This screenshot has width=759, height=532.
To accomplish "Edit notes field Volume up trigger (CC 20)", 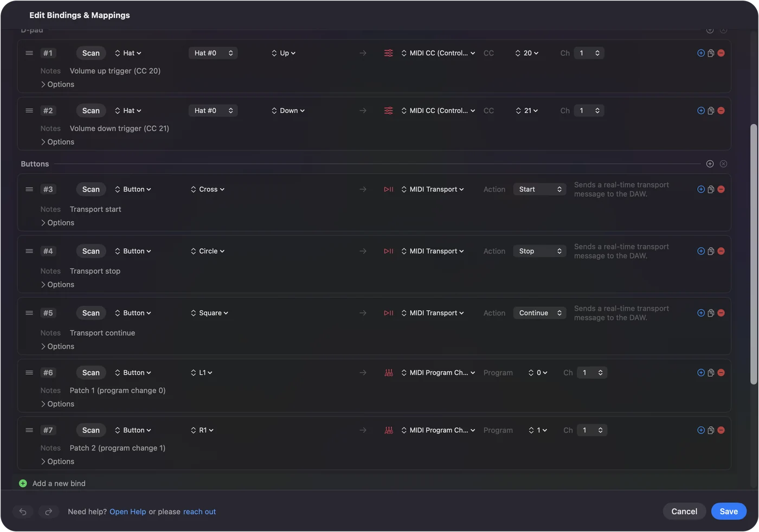I will pos(115,71).
